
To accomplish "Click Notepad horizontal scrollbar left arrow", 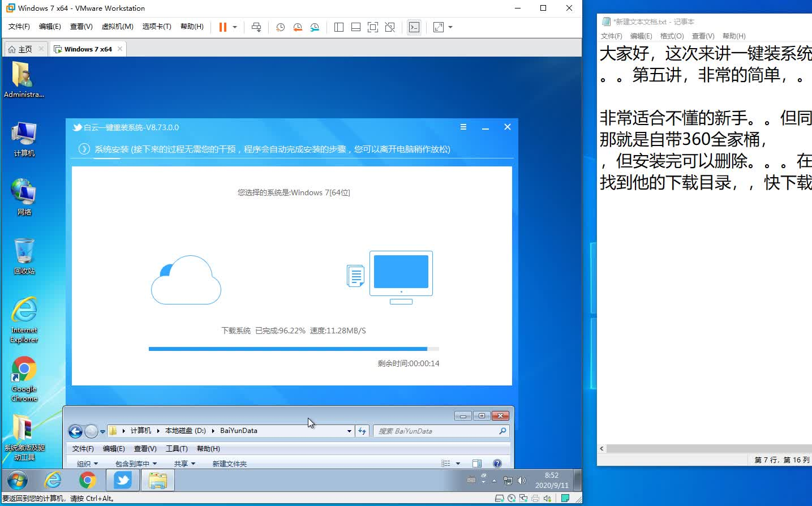I will pyautogui.click(x=602, y=448).
